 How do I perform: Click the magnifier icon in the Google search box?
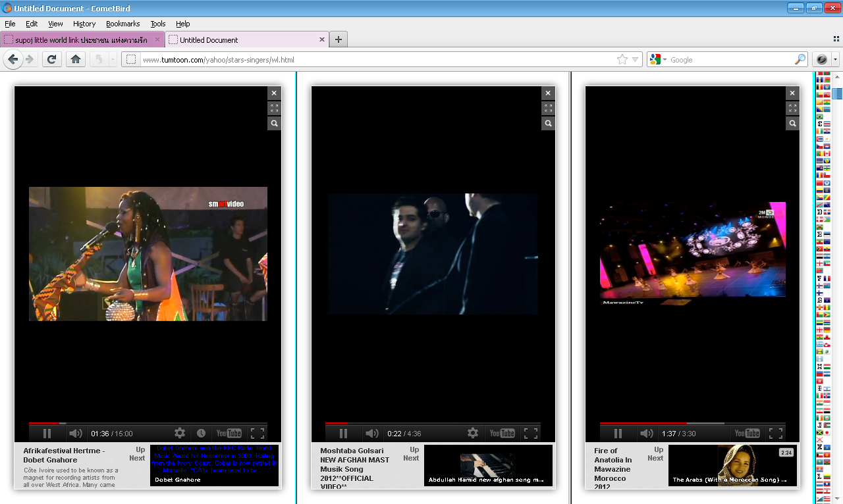800,59
